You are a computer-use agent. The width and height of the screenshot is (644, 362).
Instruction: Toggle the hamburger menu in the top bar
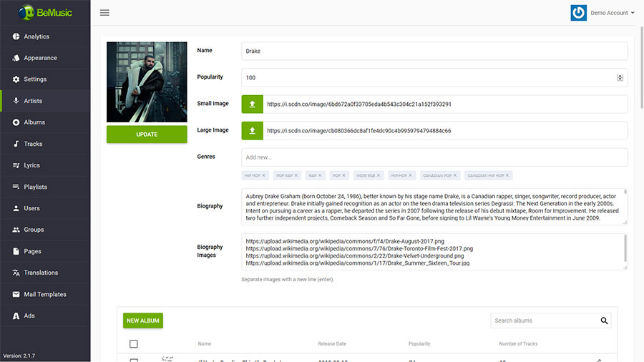coord(104,13)
